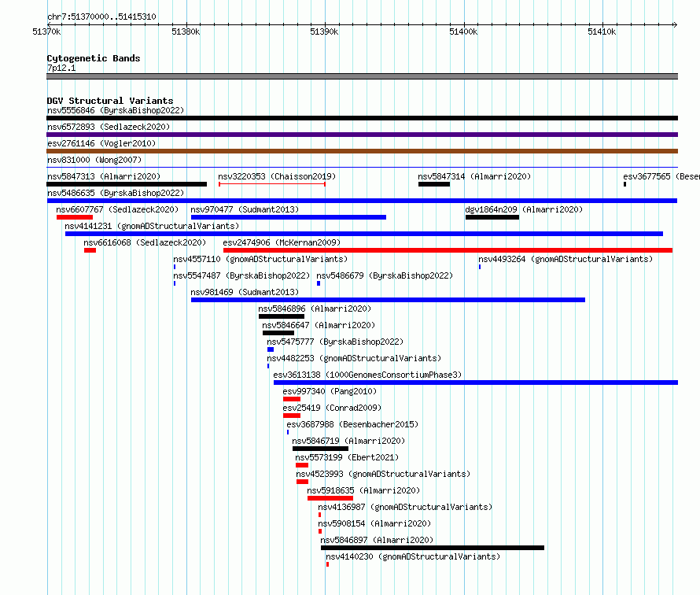The width and height of the screenshot is (700, 595).
Task: Open nsv5918635 (Almarri2020) label
Action: [363, 490]
